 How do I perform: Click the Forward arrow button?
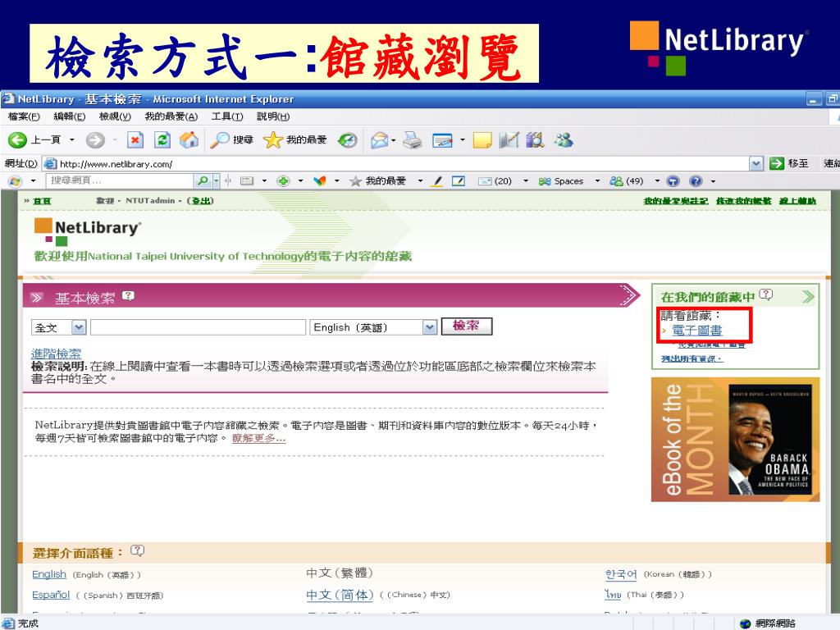coord(95,140)
